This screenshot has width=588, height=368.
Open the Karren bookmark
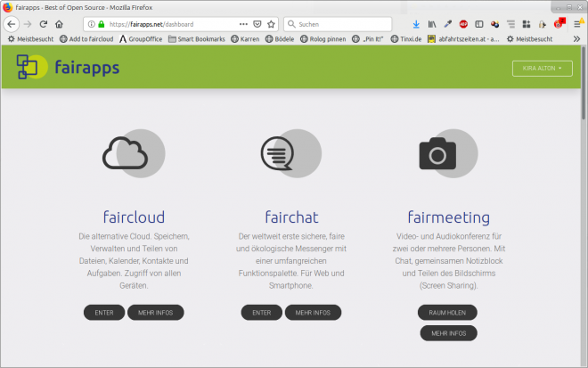coord(245,39)
